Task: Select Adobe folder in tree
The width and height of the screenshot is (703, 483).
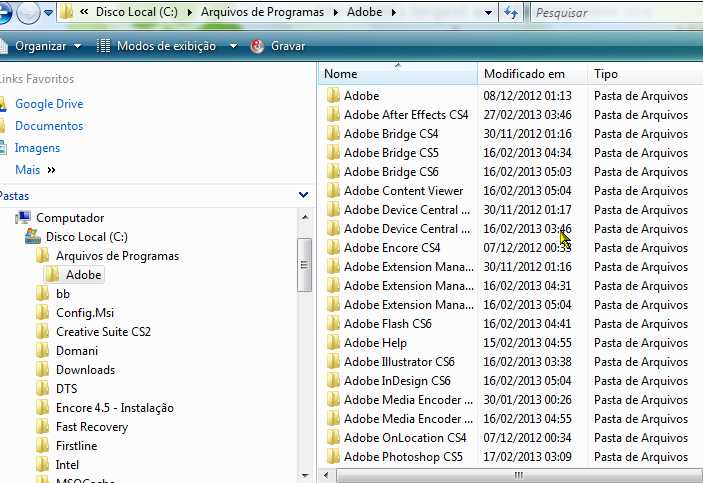Action: [x=83, y=274]
